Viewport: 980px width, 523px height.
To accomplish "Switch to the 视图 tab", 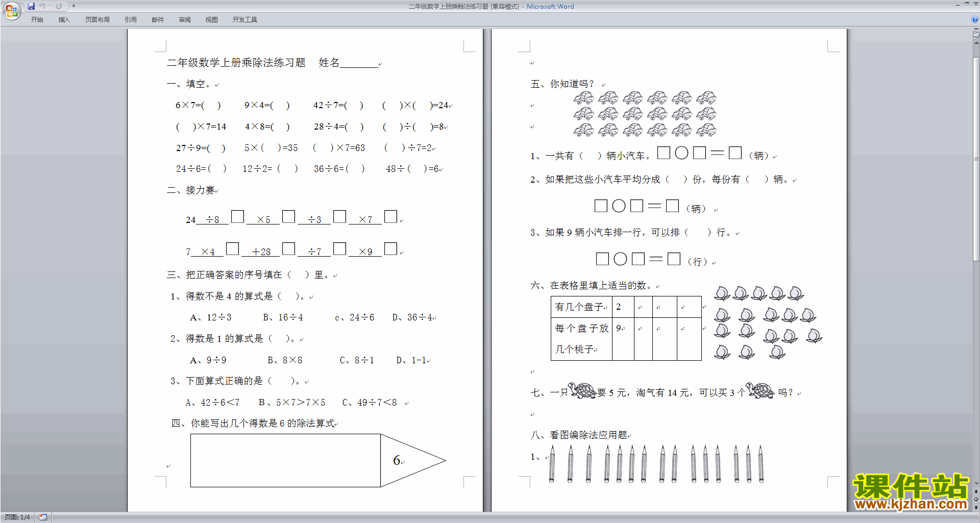I will (x=212, y=20).
